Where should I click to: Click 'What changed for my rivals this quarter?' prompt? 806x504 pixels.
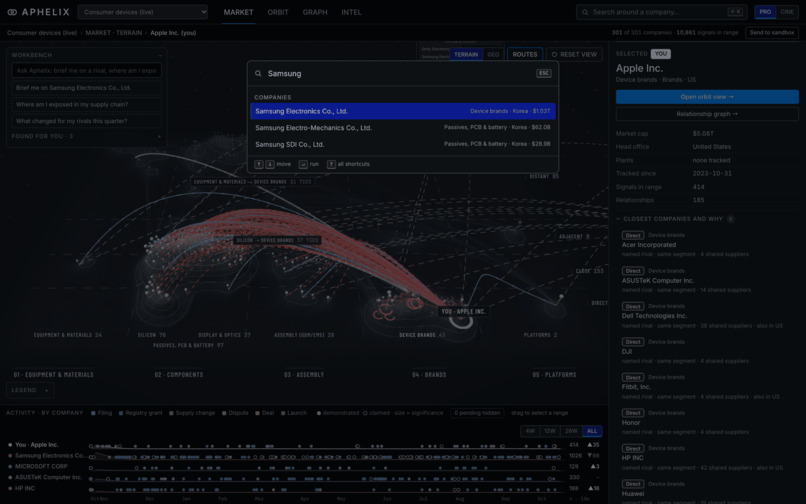click(x=86, y=121)
